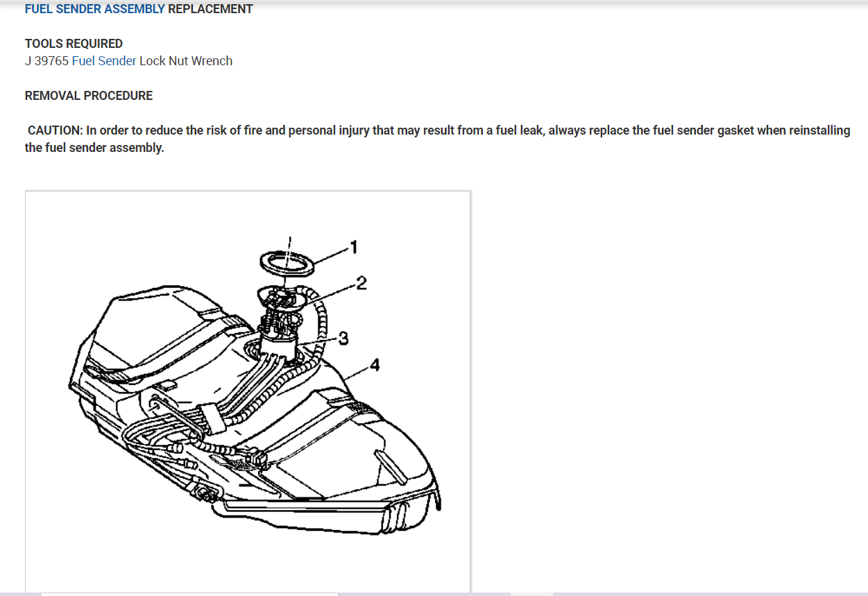Click the J 39765 tool number text
The width and height of the screenshot is (868, 596).
[46, 61]
